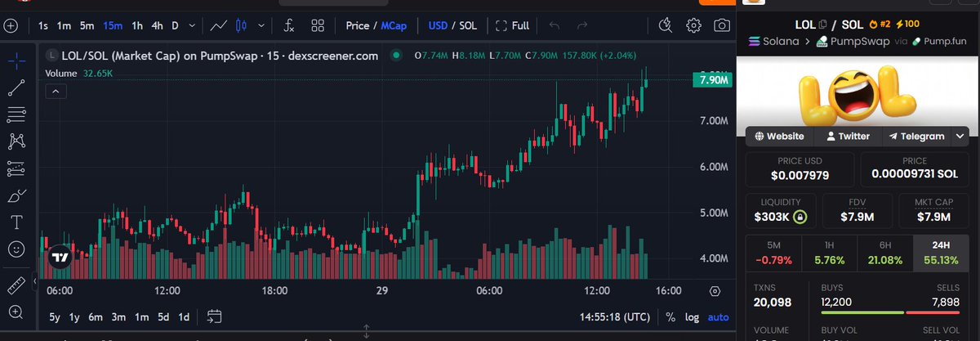Viewport: 980px width, 341px height.
Task: Switch chart denomination USD / SOL
Action: tap(452, 25)
